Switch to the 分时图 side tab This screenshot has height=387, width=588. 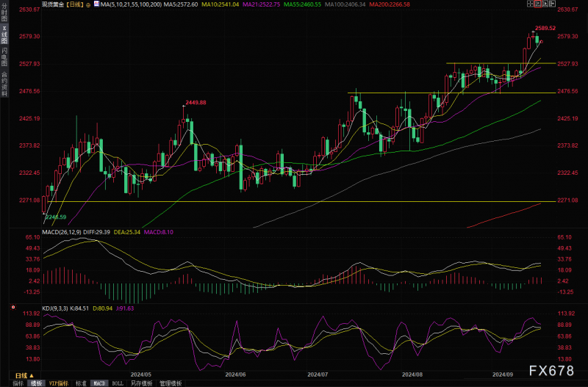4,12
